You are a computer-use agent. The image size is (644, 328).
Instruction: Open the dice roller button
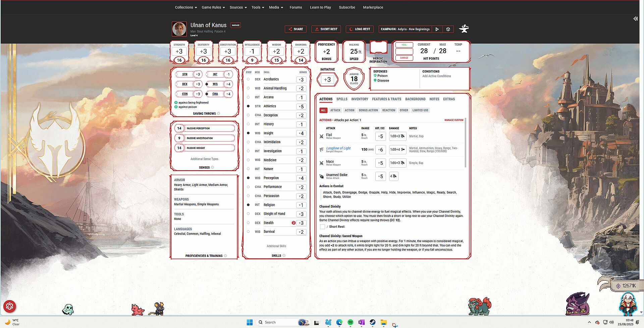click(x=9, y=306)
